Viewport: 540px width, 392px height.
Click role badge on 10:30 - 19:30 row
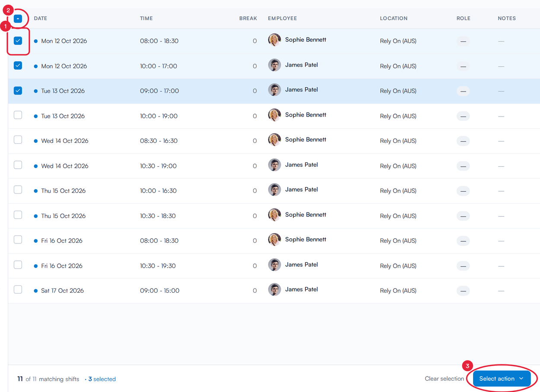[x=463, y=266]
